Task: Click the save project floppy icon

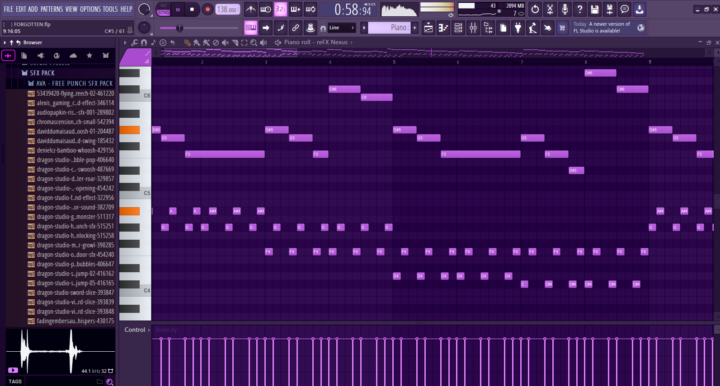Action: click(x=595, y=9)
